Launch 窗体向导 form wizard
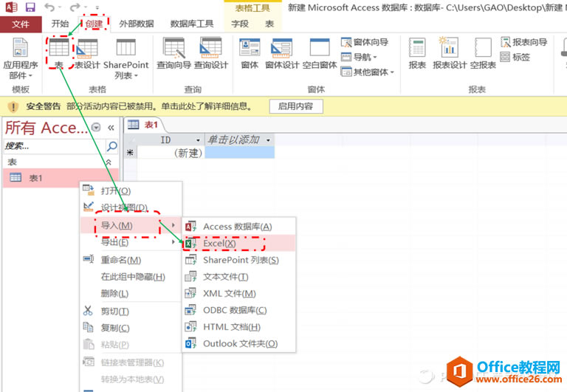 (x=365, y=42)
